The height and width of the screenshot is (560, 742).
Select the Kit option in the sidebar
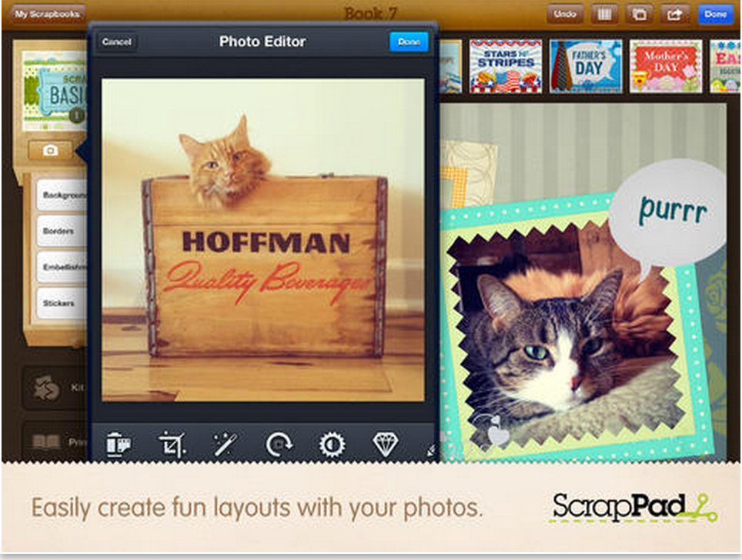point(48,389)
